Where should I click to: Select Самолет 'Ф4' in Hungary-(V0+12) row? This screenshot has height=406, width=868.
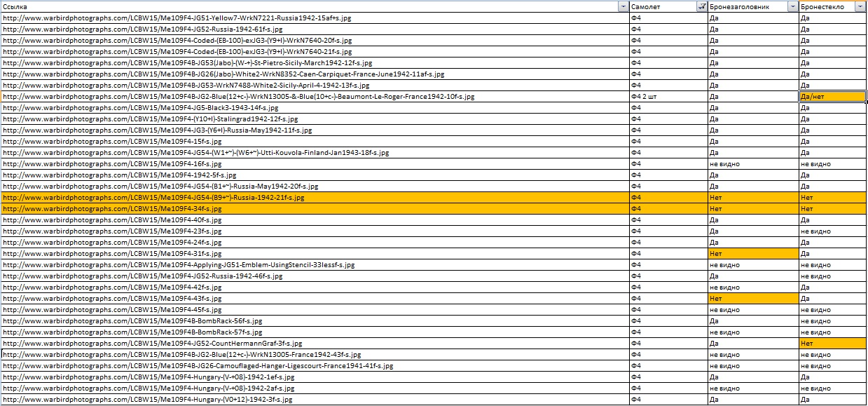tap(668, 399)
